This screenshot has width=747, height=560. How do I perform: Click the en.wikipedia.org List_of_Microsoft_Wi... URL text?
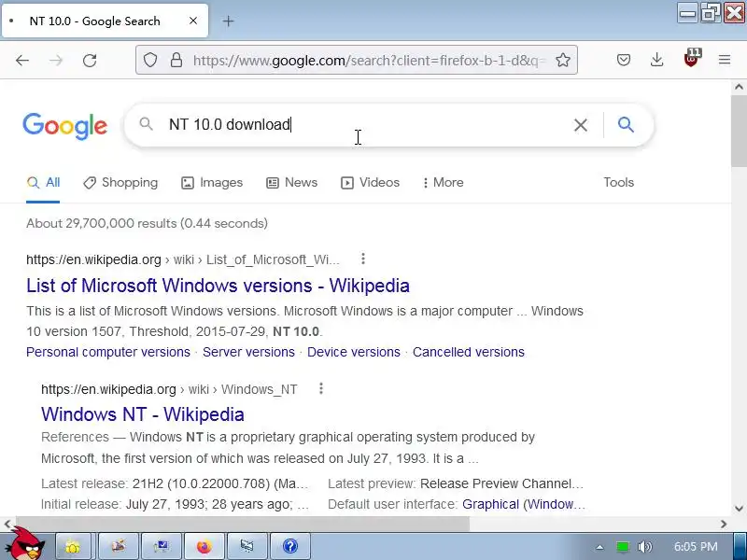tap(183, 259)
